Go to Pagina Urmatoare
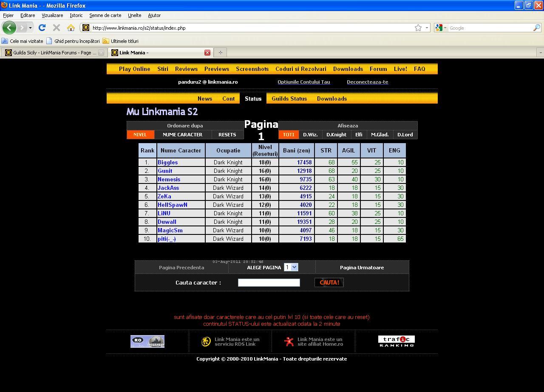544x392 pixels. pos(362,268)
